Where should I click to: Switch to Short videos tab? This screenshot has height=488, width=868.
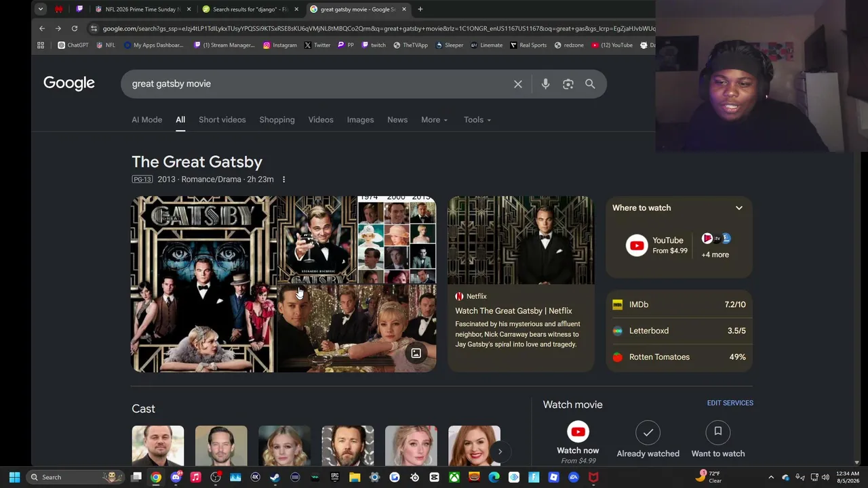pos(222,120)
